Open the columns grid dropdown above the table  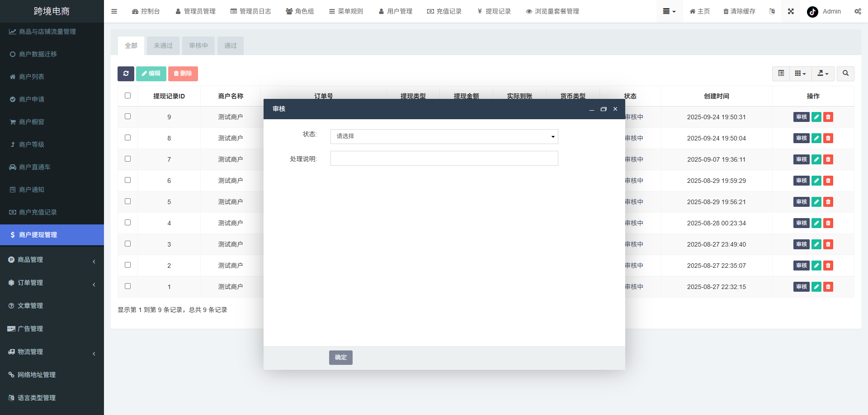(x=800, y=73)
